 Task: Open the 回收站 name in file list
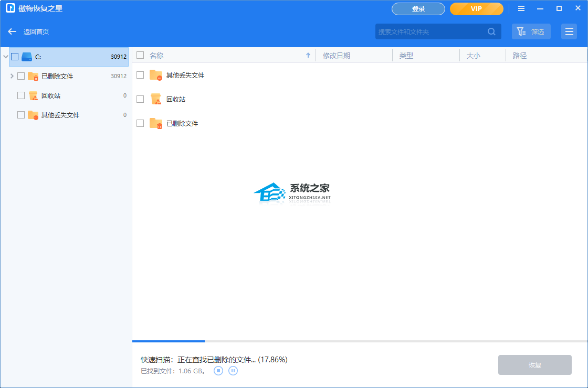pyautogui.click(x=176, y=99)
